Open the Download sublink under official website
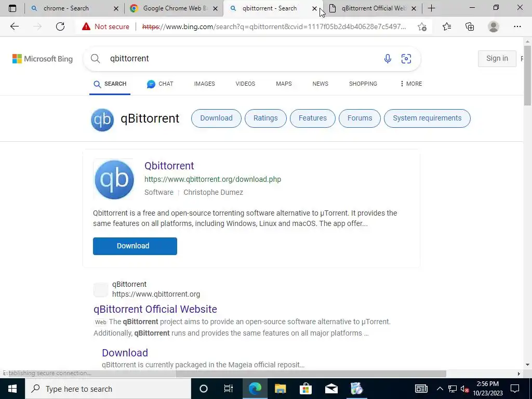The height and width of the screenshot is (399, 532). click(x=125, y=353)
